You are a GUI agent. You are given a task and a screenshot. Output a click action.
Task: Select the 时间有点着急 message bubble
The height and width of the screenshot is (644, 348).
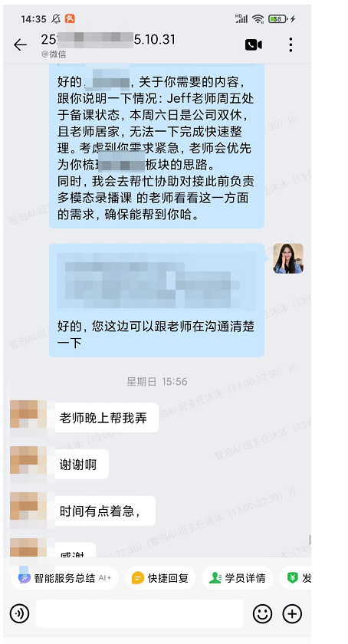pos(105,511)
